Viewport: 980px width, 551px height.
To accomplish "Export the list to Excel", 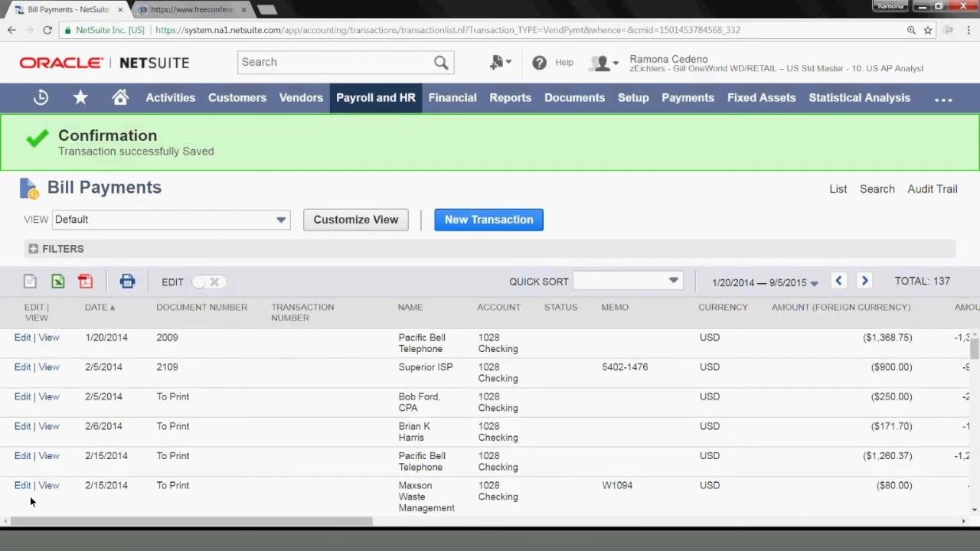I will pos(57,282).
